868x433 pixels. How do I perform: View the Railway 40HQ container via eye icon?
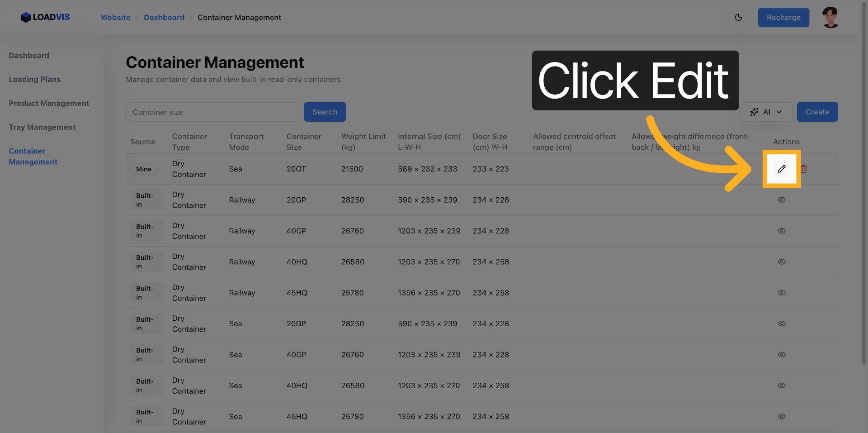tap(781, 262)
